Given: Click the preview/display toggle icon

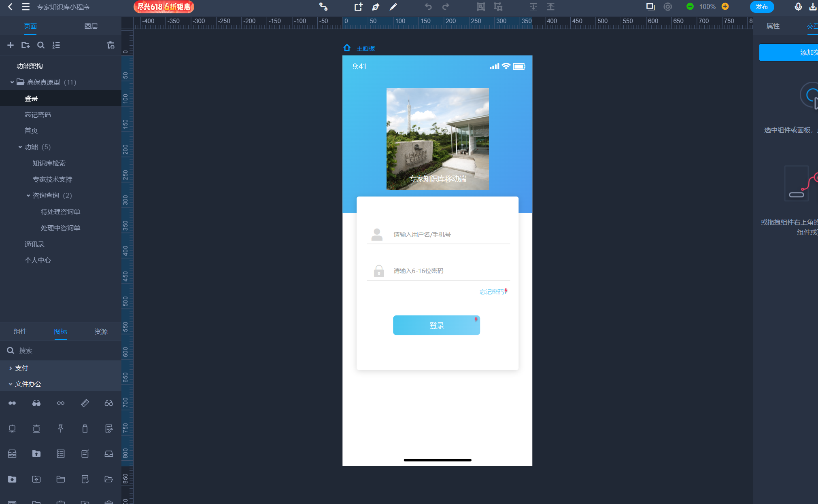Looking at the screenshot, I should click(x=650, y=7).
